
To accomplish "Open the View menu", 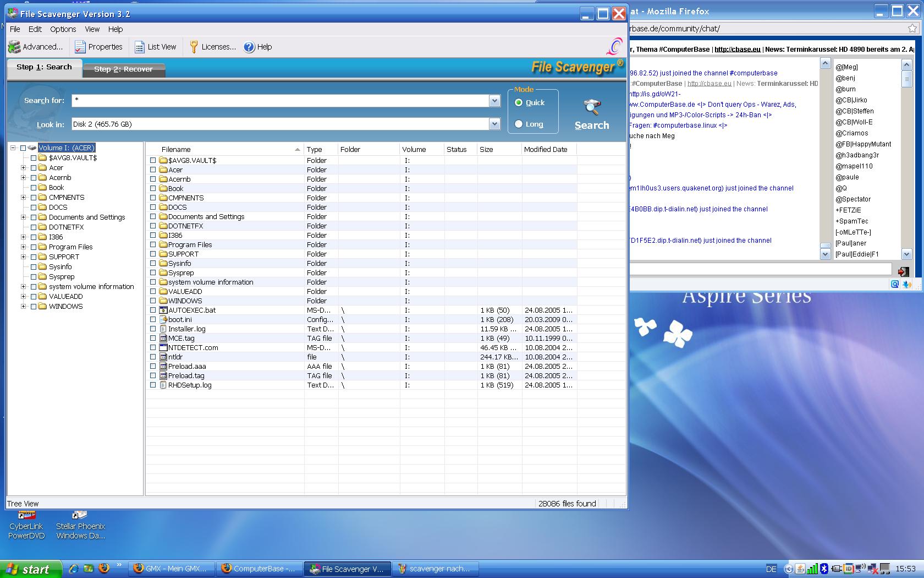I will (x=92, y=29).
